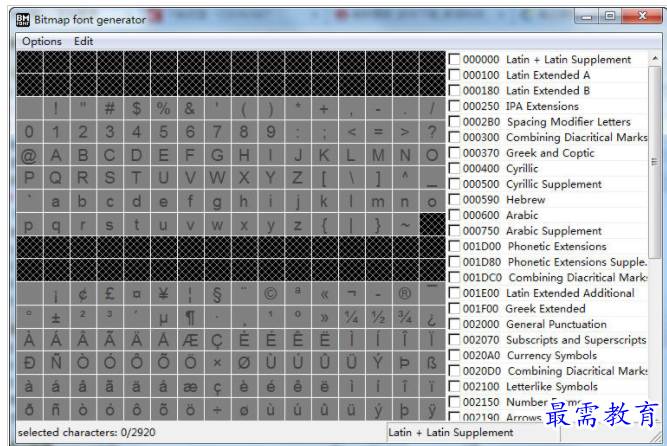Select the digit 9 glyph

271,132
